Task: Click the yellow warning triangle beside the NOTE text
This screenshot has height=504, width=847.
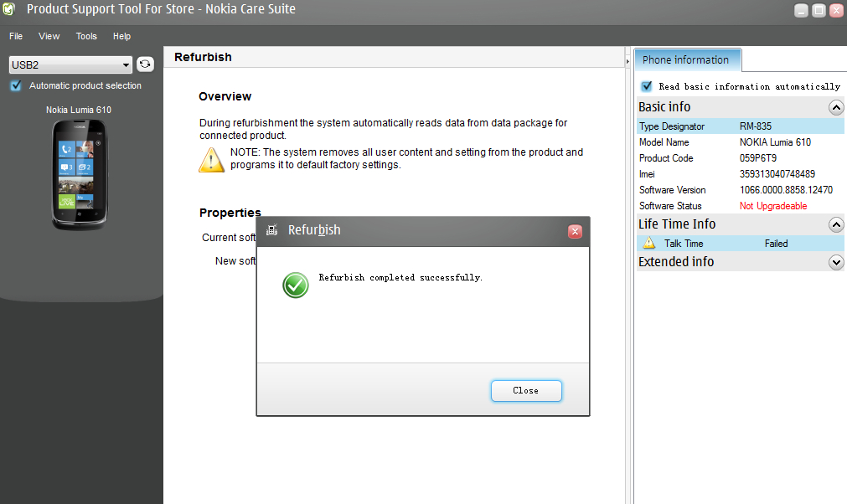Action: (x=211, y=160)
